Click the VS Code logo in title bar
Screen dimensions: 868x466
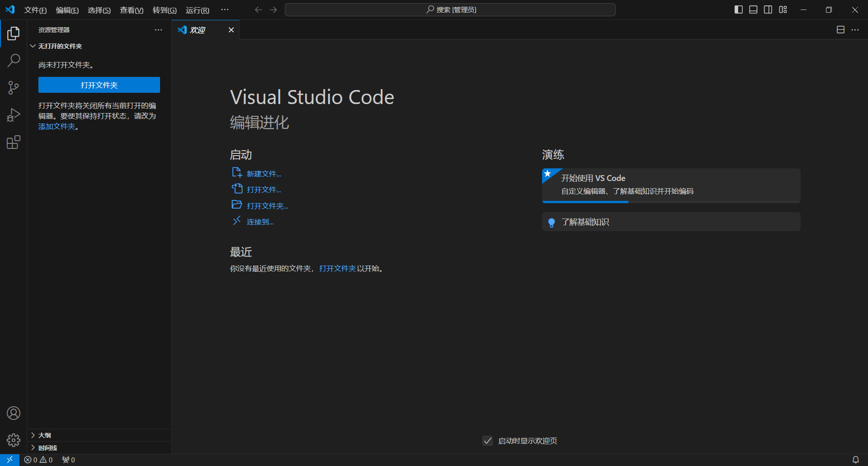pyautogui.click(x=10, y=10)
